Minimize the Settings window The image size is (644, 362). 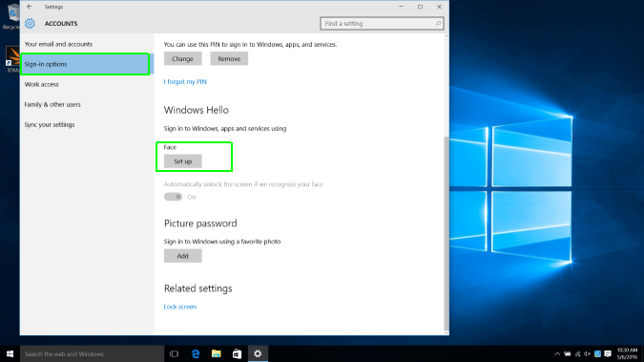(x=402, y=7)
